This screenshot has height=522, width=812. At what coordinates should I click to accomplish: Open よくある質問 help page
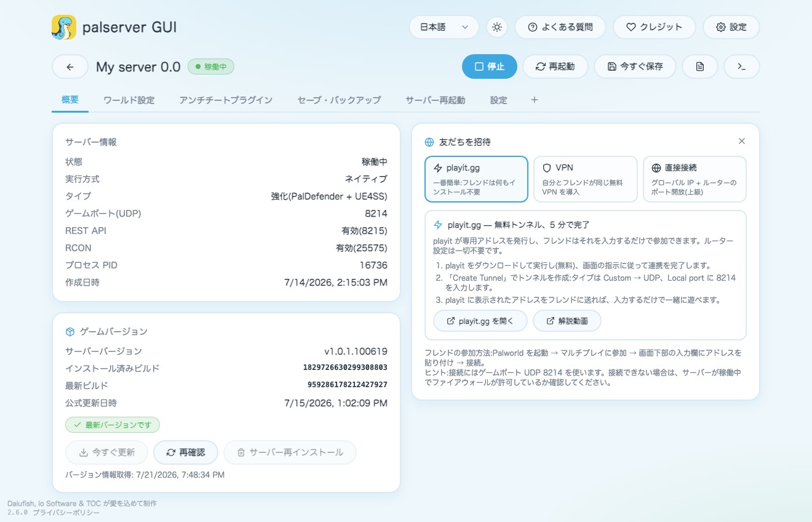pos(560,27)
